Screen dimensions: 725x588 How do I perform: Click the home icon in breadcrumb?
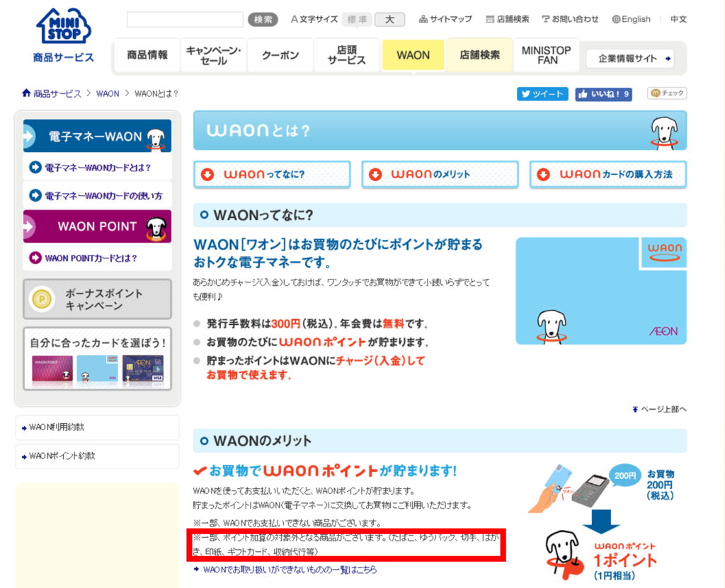(26, 93)
